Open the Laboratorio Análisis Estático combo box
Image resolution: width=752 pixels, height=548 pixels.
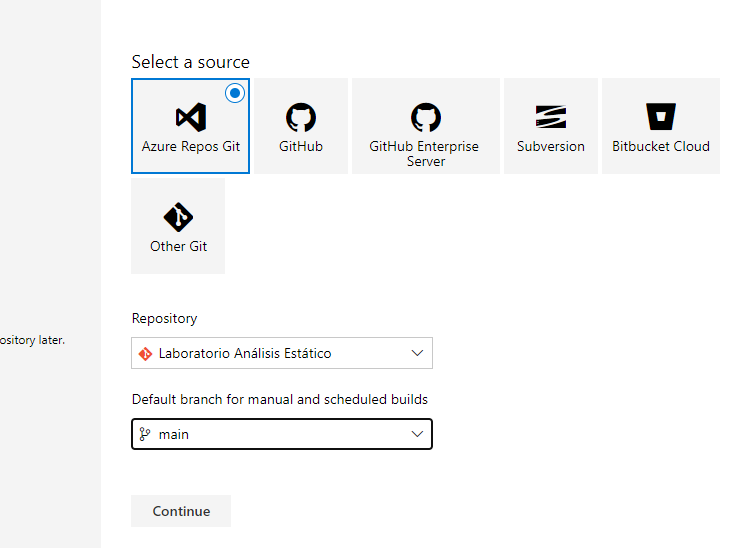pyautogui.click(x=282, y=353)
